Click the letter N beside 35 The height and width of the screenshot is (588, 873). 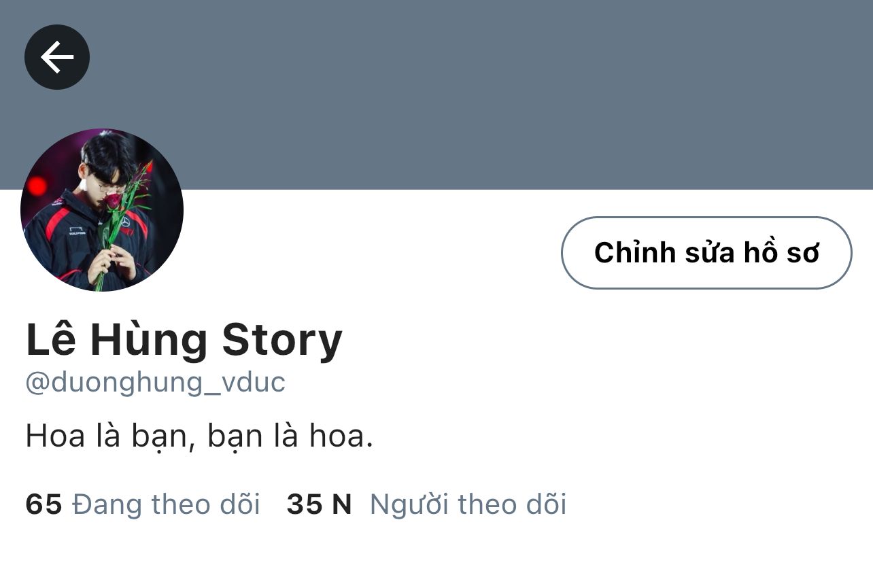pos(341,504)
